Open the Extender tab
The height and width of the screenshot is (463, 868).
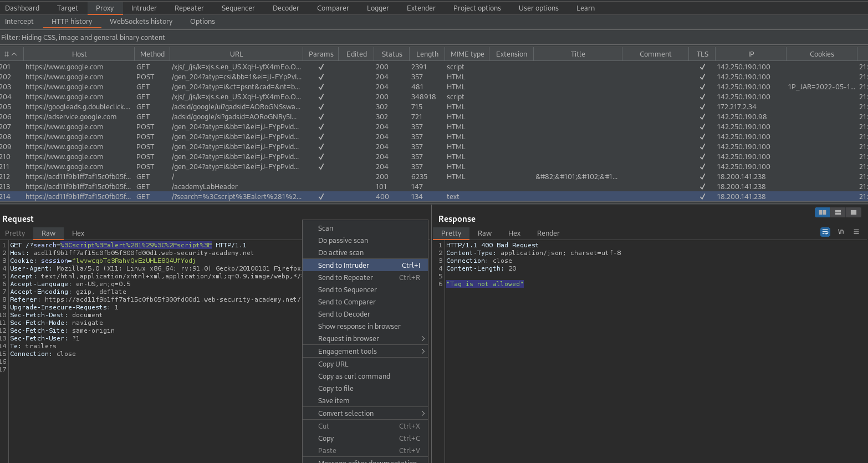(421, 8)
